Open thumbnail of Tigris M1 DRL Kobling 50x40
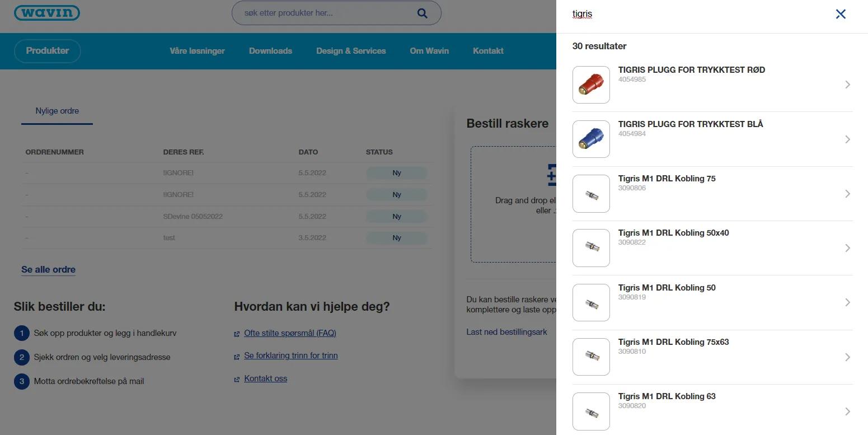The width and height of the screenshot is (868, 435). pos(591,248)
